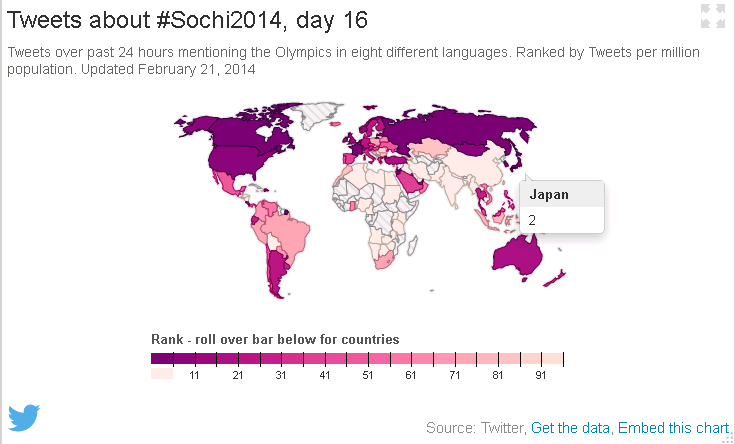
Task: Click New Zealand on the map
Action: tap(556, 276)
